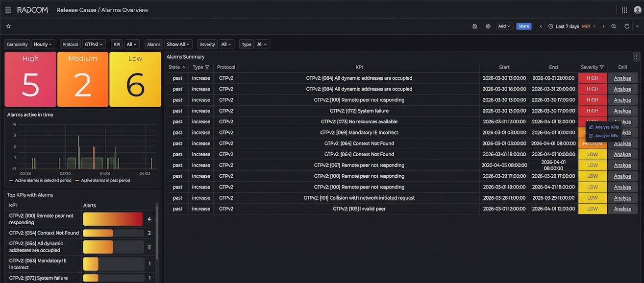Open the Alarms Show All dropdown
Image resolution: width=644 pixels, height=283 pixels.
click(178, 45)
